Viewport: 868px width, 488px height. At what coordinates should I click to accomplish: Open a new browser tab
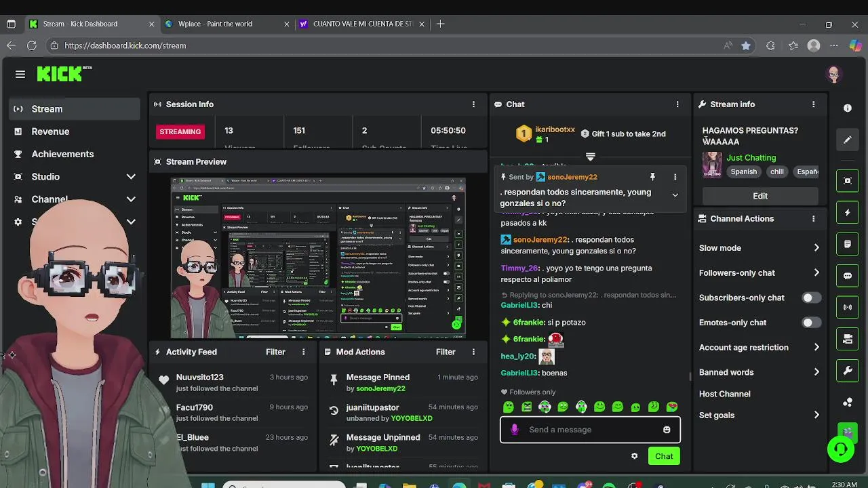click(441, 24)
